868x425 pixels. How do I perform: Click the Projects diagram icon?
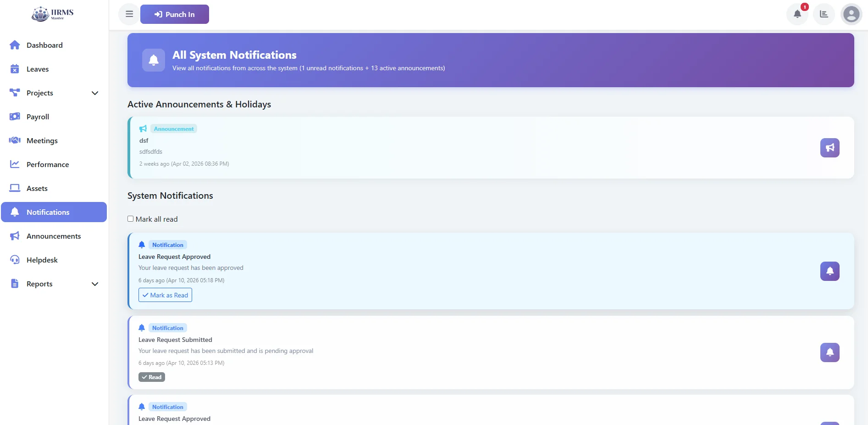(x=15, y=93)
